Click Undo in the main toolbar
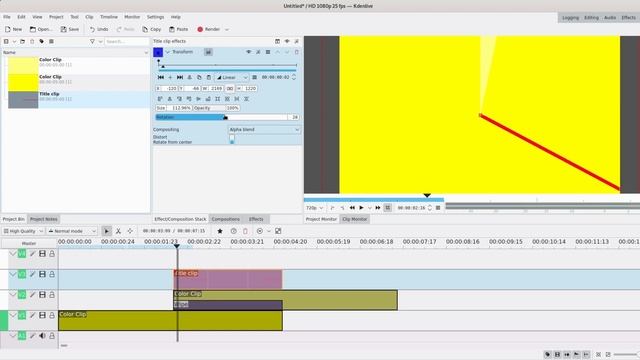Screen dimensions: 640x360 coord(99,29)
